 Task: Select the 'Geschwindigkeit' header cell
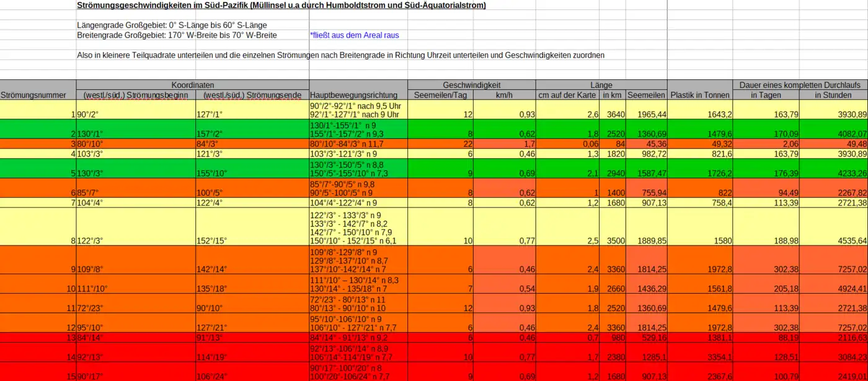pos(471,85)
